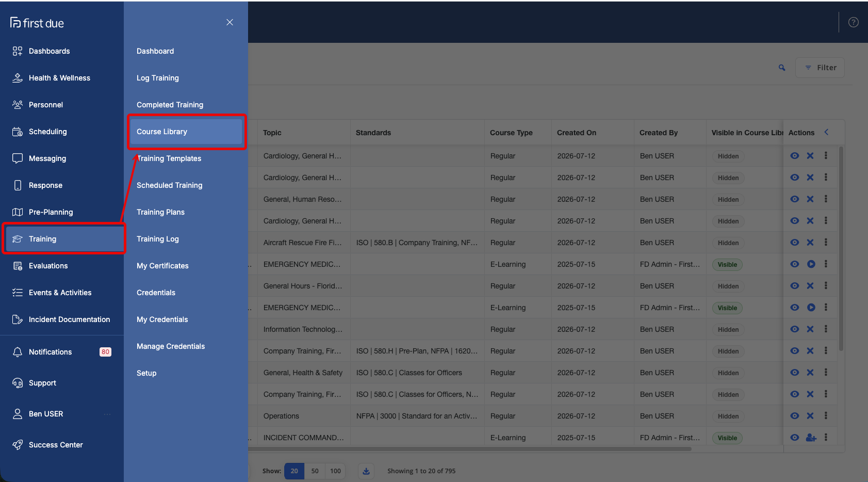Click the First Due logo

click(x=37, y=23)
